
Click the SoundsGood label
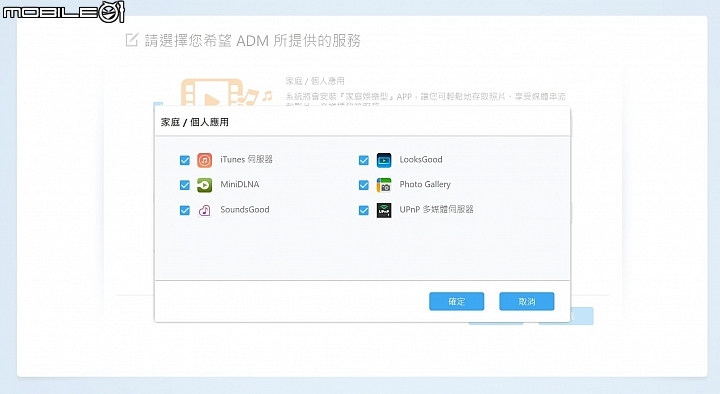click(245, 209)
